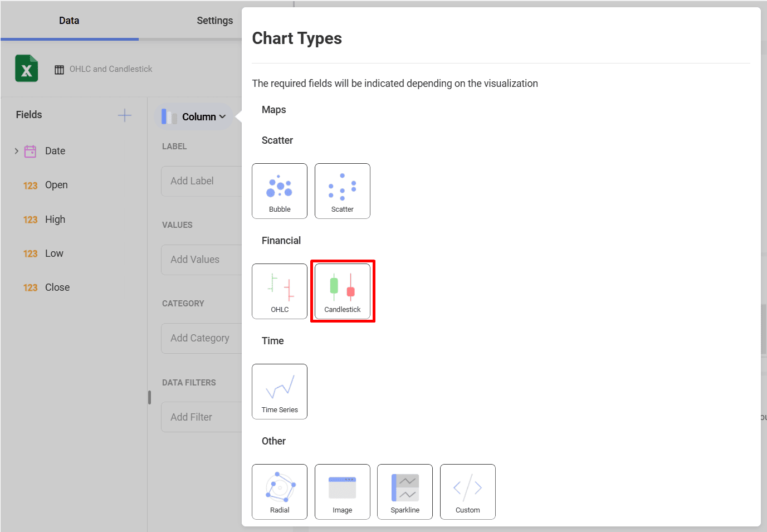Select the High field
This screenshot has width=767, height=532.
click(x=55, y=219)
